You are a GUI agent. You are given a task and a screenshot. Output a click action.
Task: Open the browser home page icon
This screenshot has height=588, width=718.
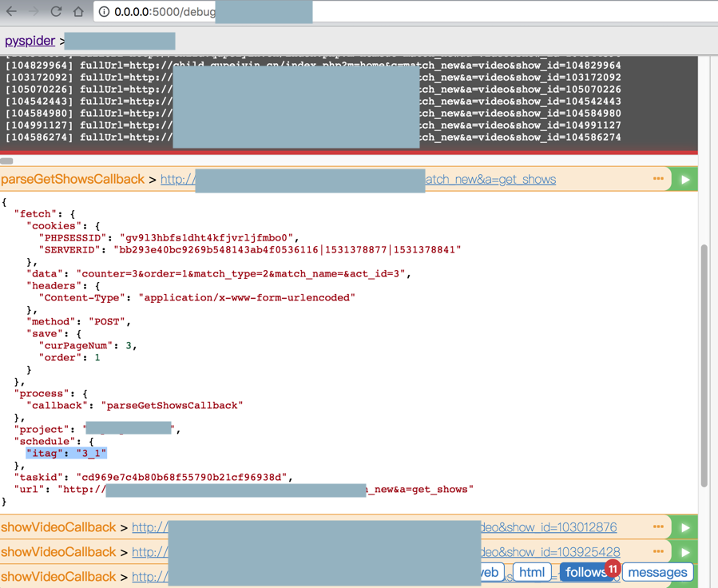(78, 11)
